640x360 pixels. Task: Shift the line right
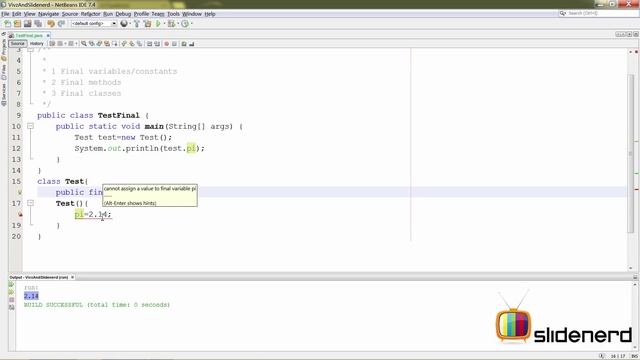tap(157, 44)
